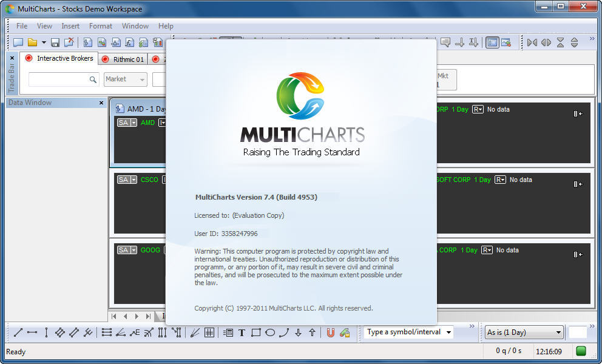
Task: Open the Market order type dropdown
Action: click(125, 79)
